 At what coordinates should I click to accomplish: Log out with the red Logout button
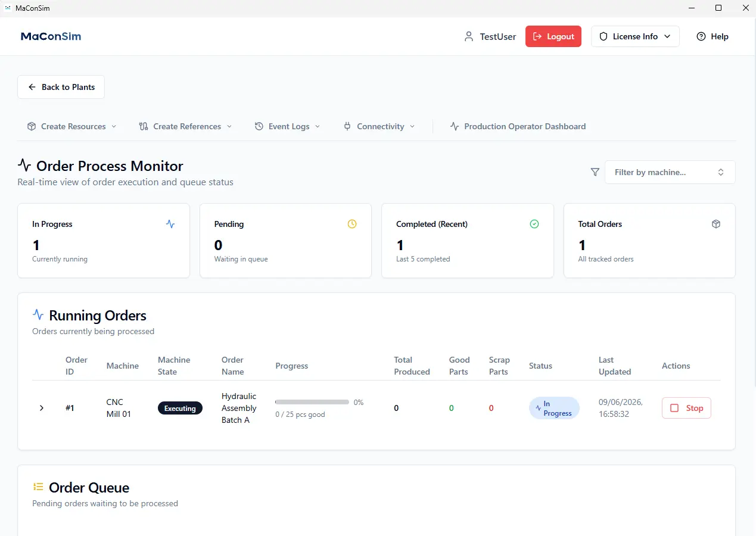tap(553, 36)
